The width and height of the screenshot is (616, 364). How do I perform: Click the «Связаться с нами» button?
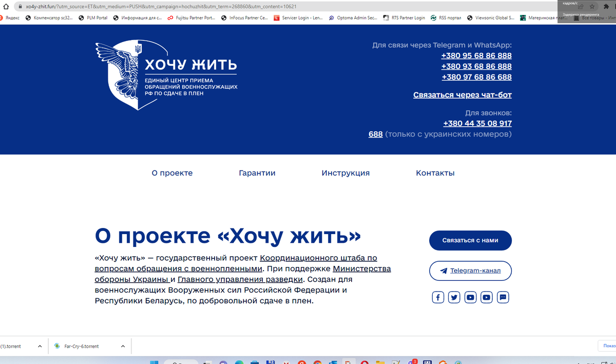[470, 240]
